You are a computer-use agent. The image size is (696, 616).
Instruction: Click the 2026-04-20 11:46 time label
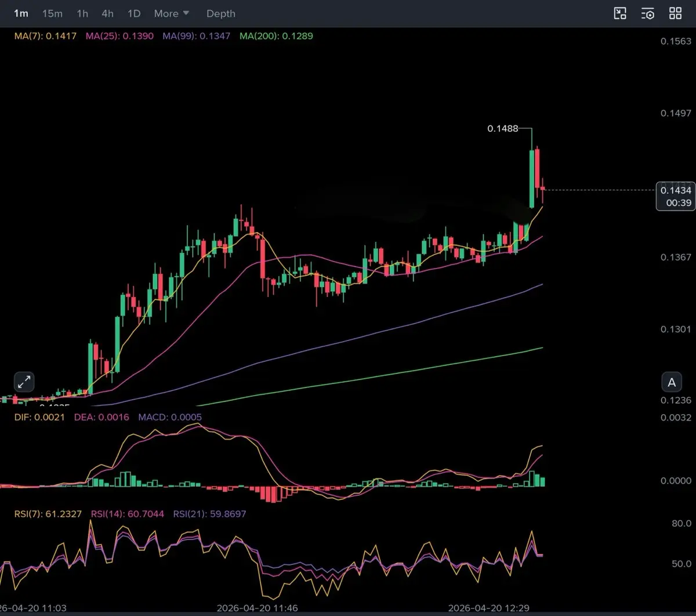(257, 608)
